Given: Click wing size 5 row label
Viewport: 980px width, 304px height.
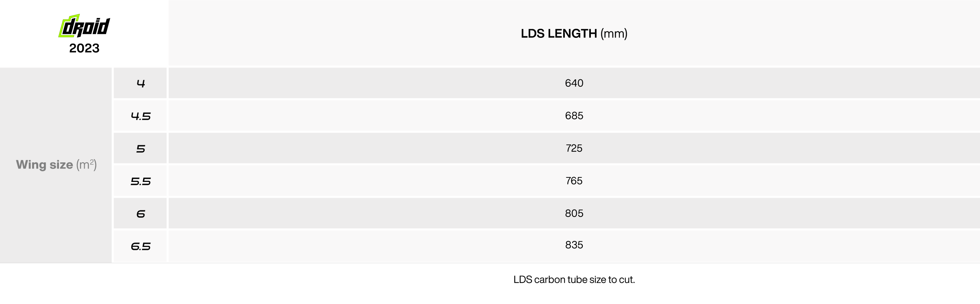Looking at the screenshot, I should pyautogui.click(x=141, y=149).
